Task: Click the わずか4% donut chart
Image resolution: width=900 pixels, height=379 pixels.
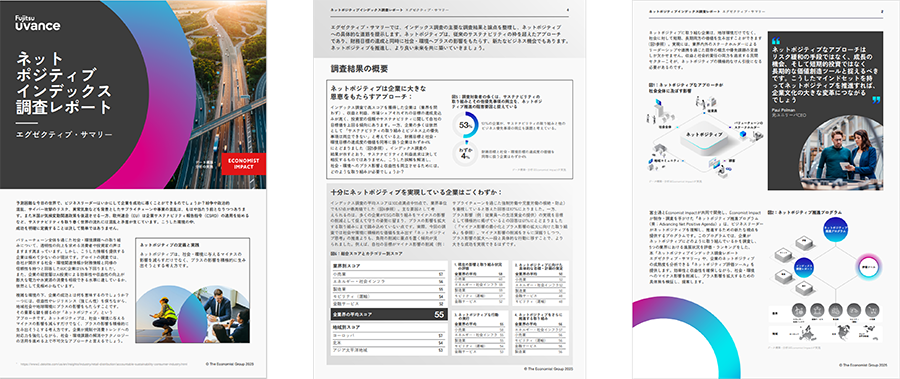Action: click(x=464, y=154)
